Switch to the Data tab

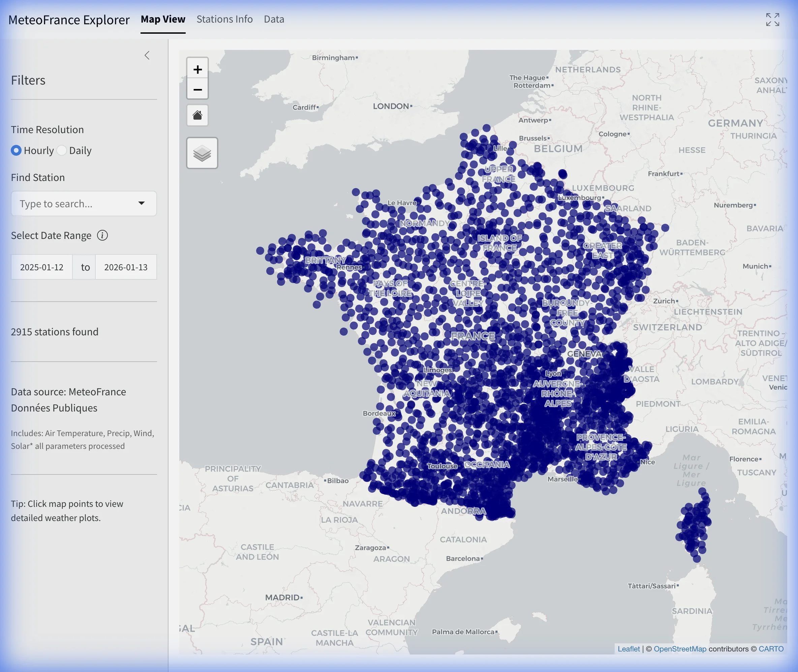pos(274,19)
